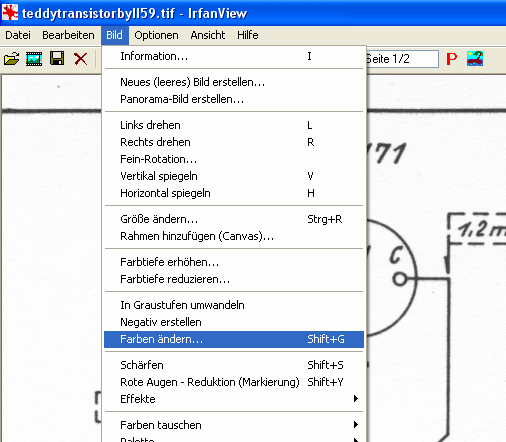This screenshot has width=506, height=442.
Task: Open the Hilfe menu
Action: pos(248,35)
